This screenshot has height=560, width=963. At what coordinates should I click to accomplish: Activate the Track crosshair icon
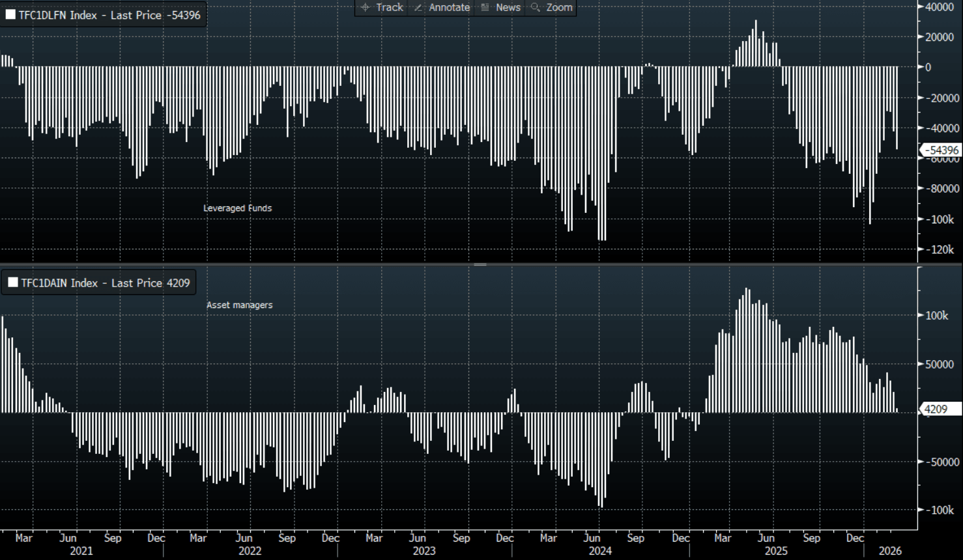click(365, 7)
